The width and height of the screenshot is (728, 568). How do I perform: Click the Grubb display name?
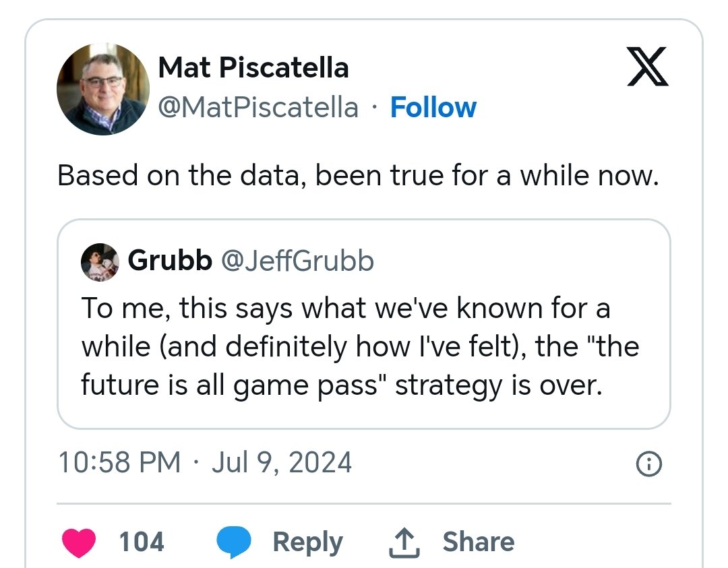169,261
